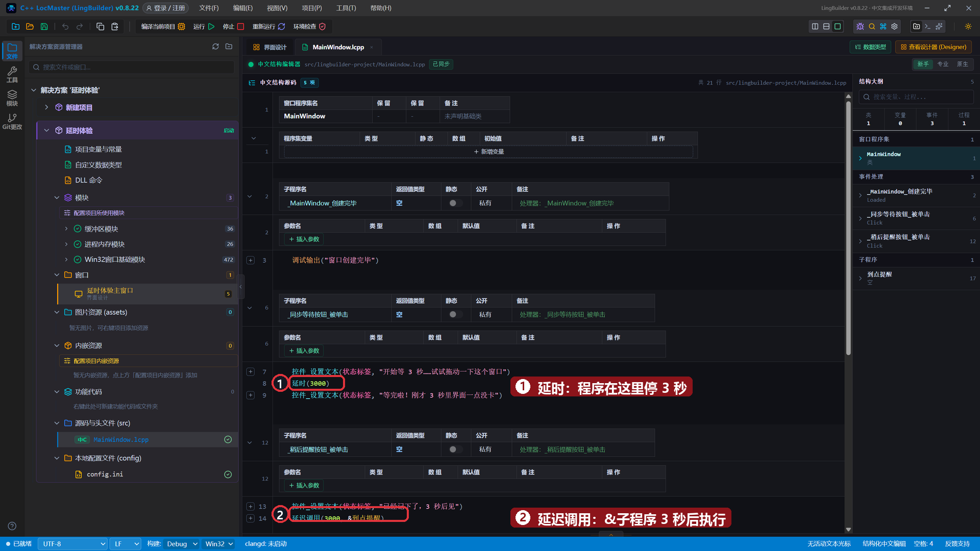Open the LF line ending dropdown
Screen dimensions: 980x551
point(126,544)
